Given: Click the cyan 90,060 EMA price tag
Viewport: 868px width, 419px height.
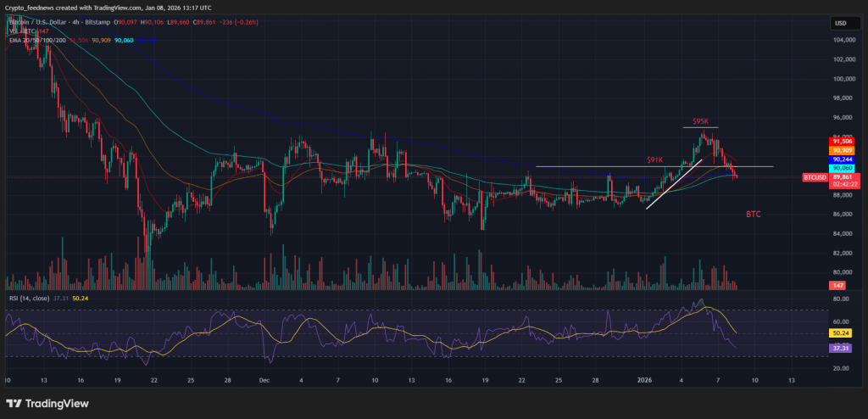Looking at the screenshot, I should 842,168.
